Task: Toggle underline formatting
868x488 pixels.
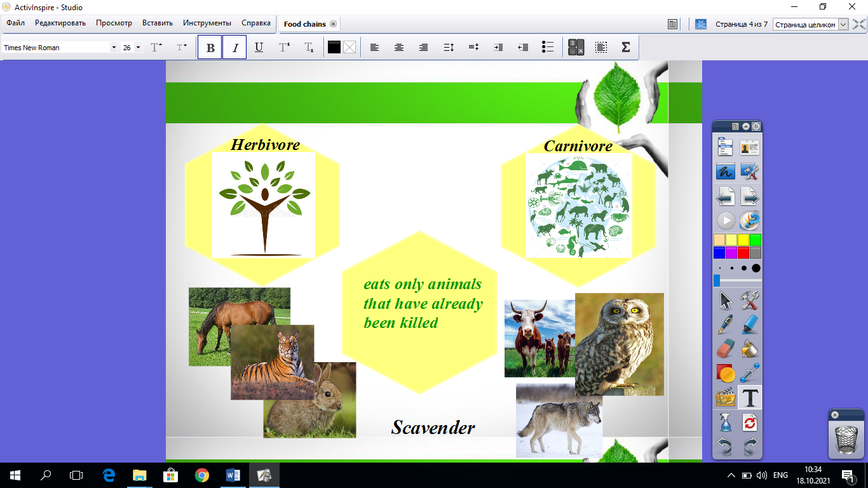Action: pos(259,48)
